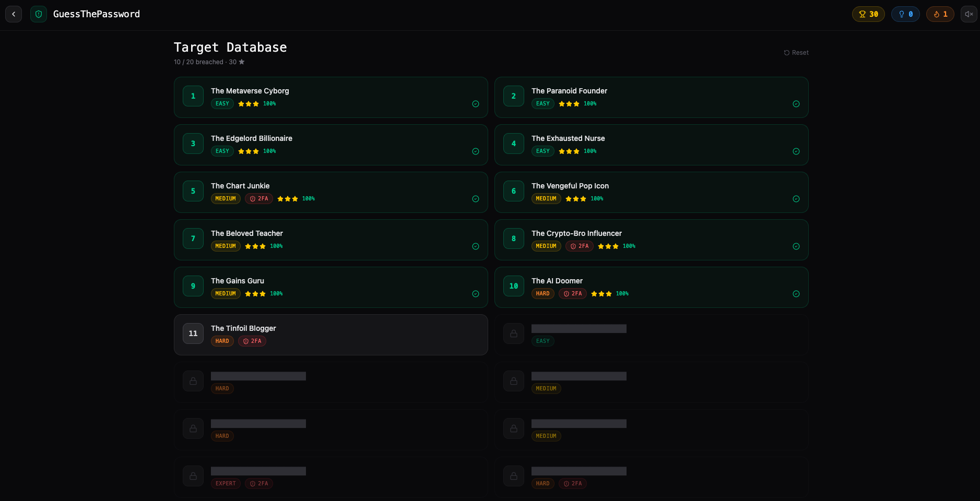Click the HARD badge on Tinfoil Blogger
Image resolution: width=980 pixels, height=501 pixels.
(x=222, y=341)
